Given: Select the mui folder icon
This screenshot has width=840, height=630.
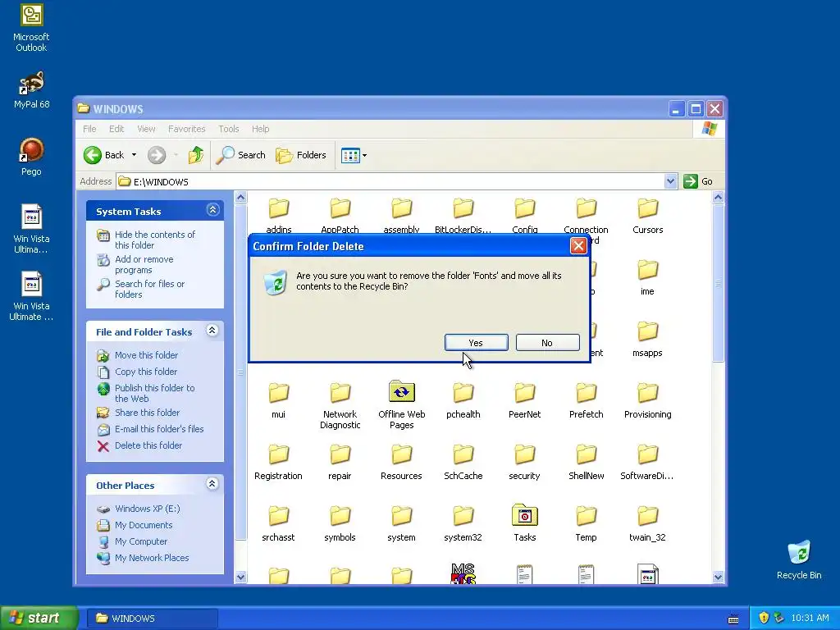Looking at the screenshot, I should click(279, 393).
